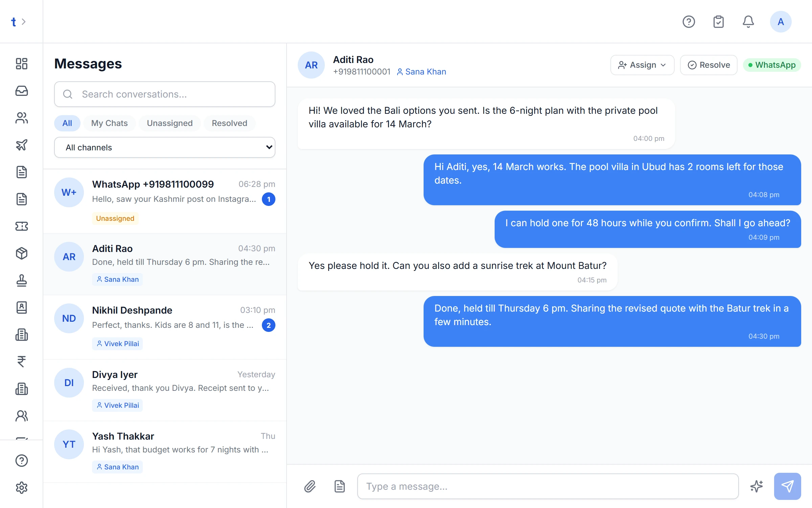Switch to the My Chats tab
Viewport: 812px width, 508px height.
click(x=109, y=123)
